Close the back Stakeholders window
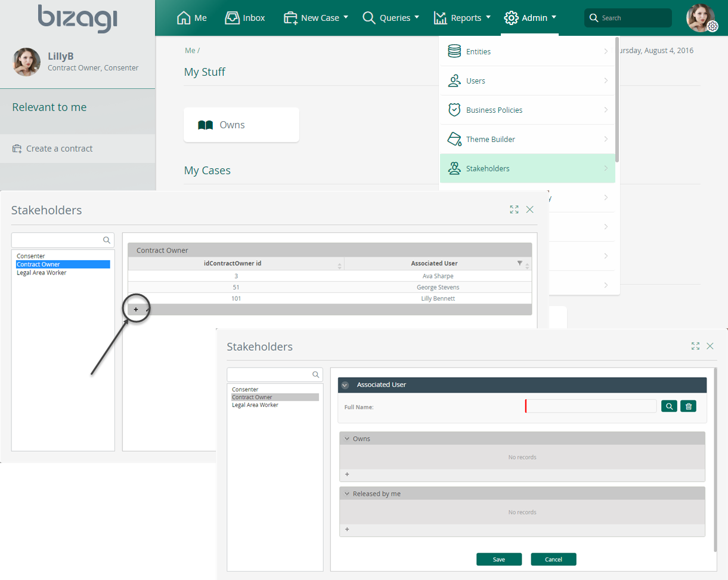 click(x=529, y=209)
